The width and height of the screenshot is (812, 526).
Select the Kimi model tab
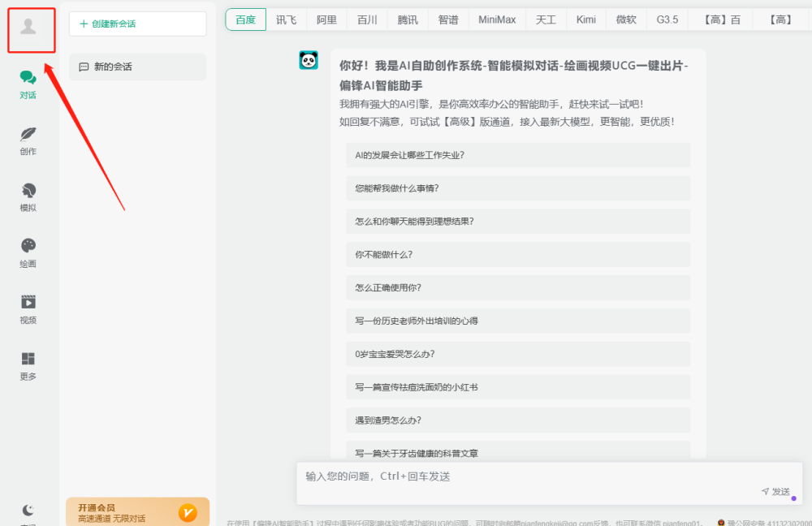(x=586, y=19)
